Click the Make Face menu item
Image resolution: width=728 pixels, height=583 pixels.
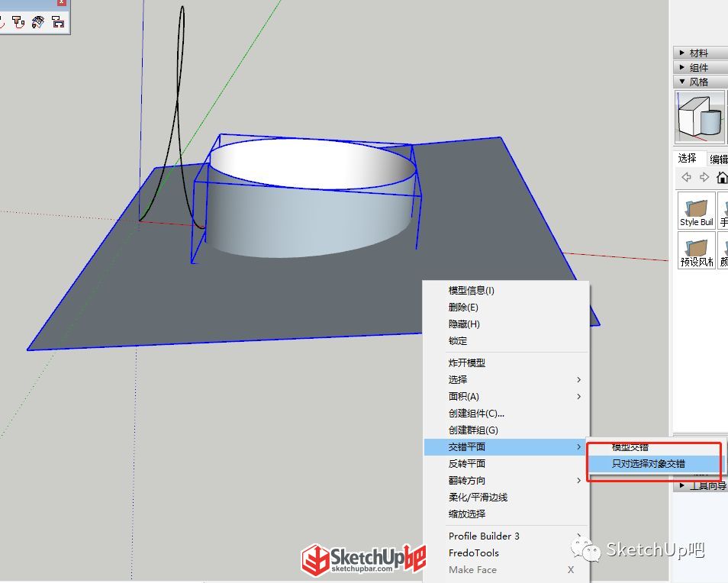pos(507,569)
